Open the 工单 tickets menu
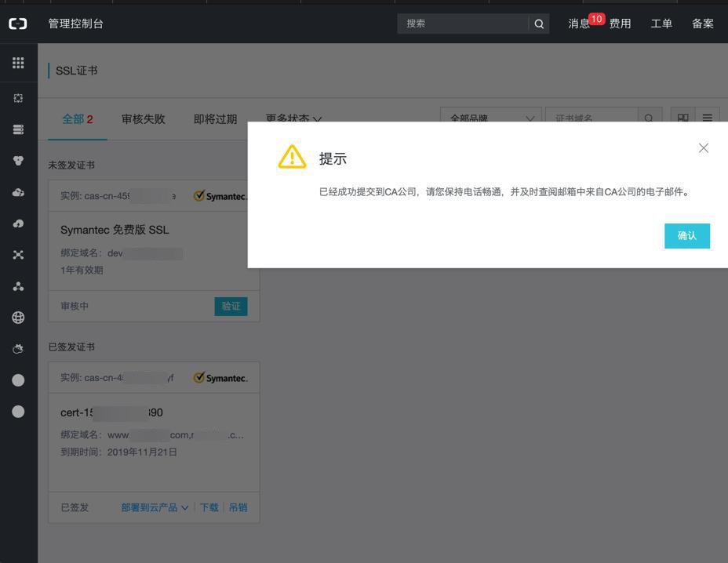 point(661,24)
